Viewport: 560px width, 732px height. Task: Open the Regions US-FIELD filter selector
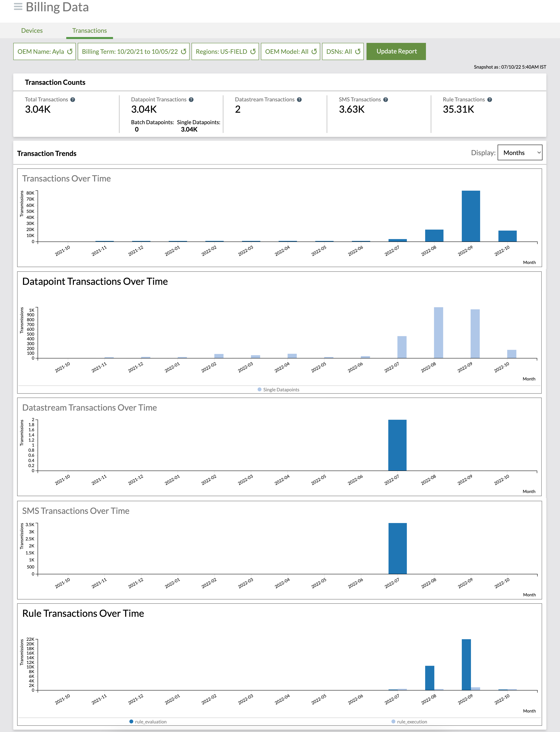[x=221, y=52]
